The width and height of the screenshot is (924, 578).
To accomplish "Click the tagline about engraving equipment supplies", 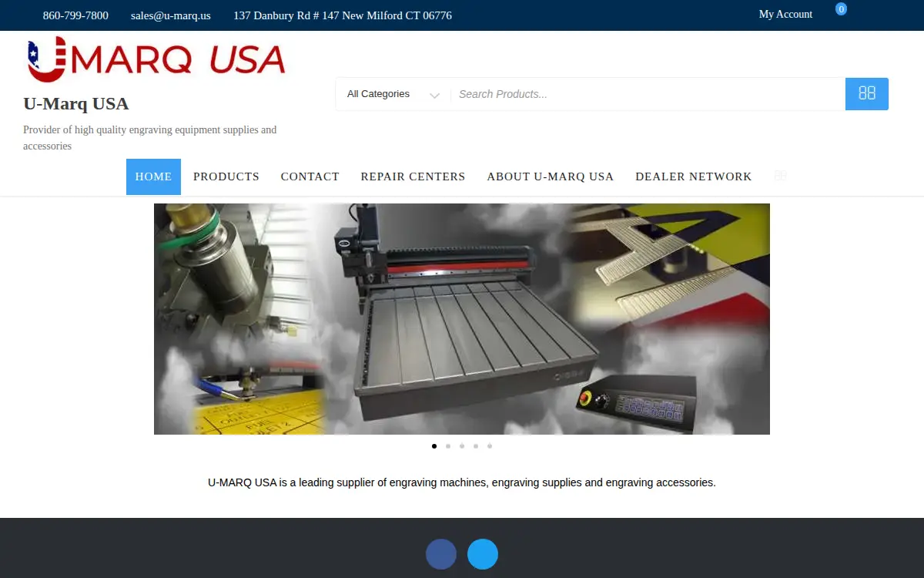I will coord(150,138).
